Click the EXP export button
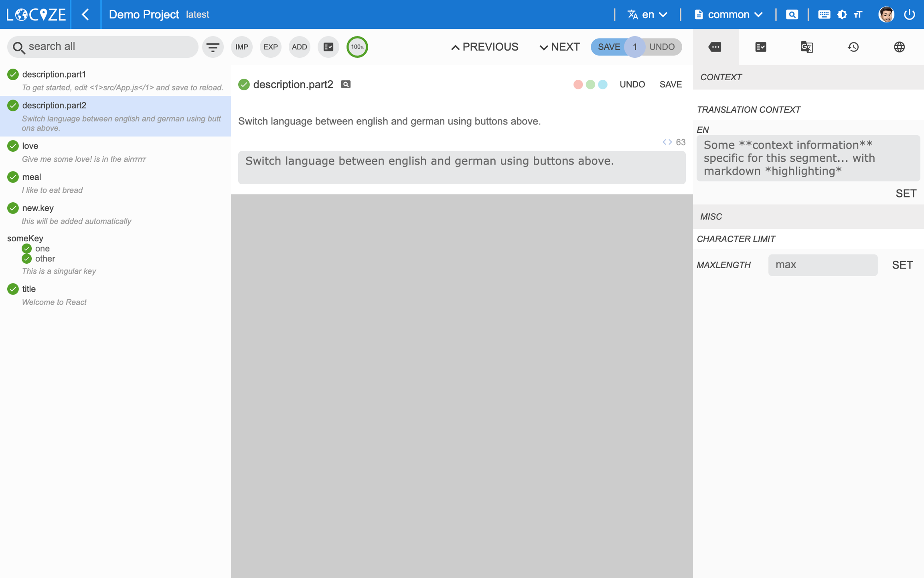Viewport: 924px width, 578px height. coord(270,47)
